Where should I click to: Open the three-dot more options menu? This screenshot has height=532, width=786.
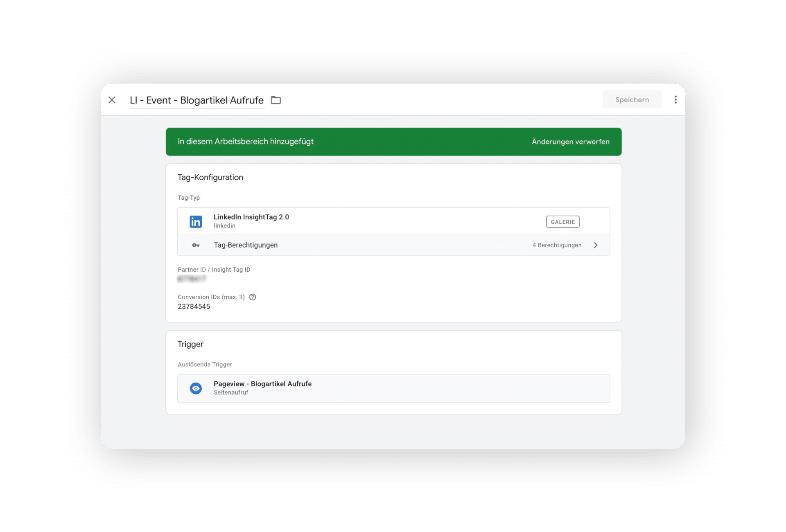[x=675, y=100]
